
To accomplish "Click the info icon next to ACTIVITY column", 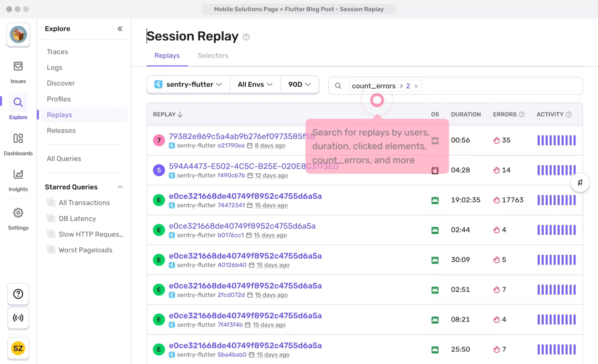I will pos(569,114).
